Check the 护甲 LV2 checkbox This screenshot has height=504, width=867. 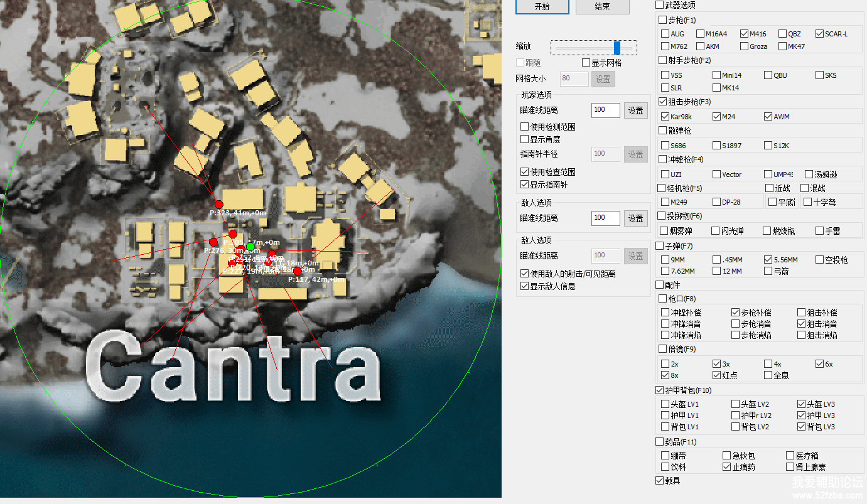(735, 416)
